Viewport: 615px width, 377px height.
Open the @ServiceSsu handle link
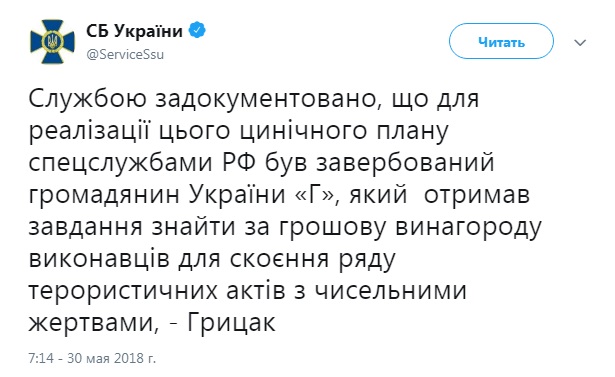click(125, 55)
